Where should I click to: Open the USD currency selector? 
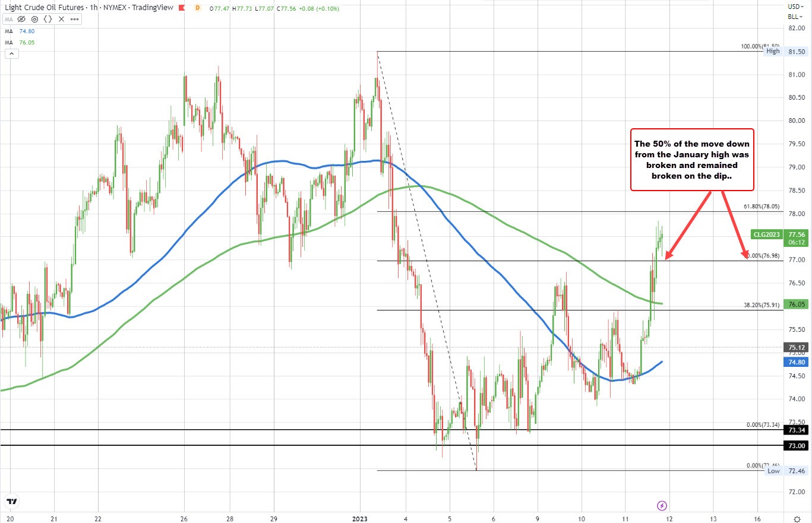[x=796, y=6]
